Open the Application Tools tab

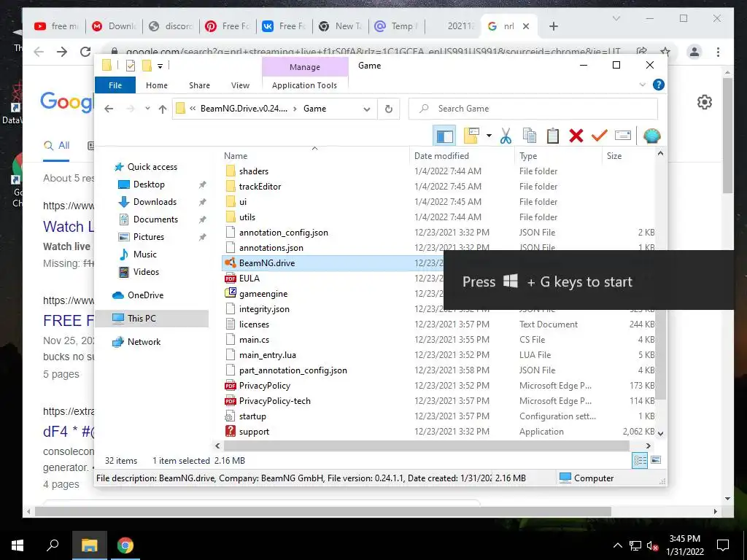pos(304,85)
